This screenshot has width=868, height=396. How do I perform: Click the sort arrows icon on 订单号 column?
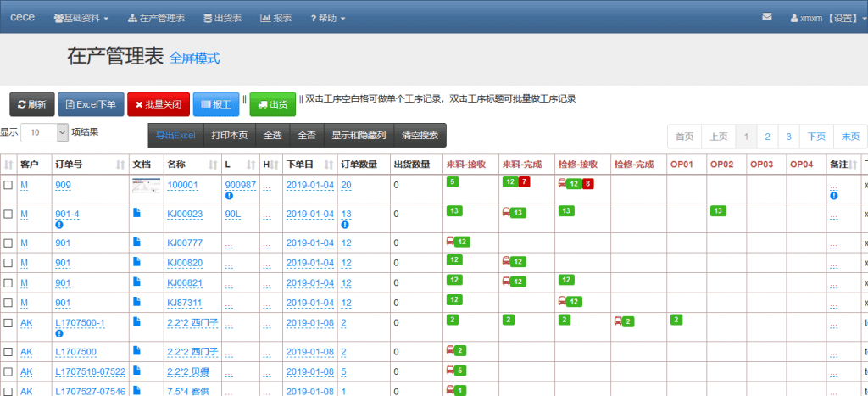[x=120, y=165]
